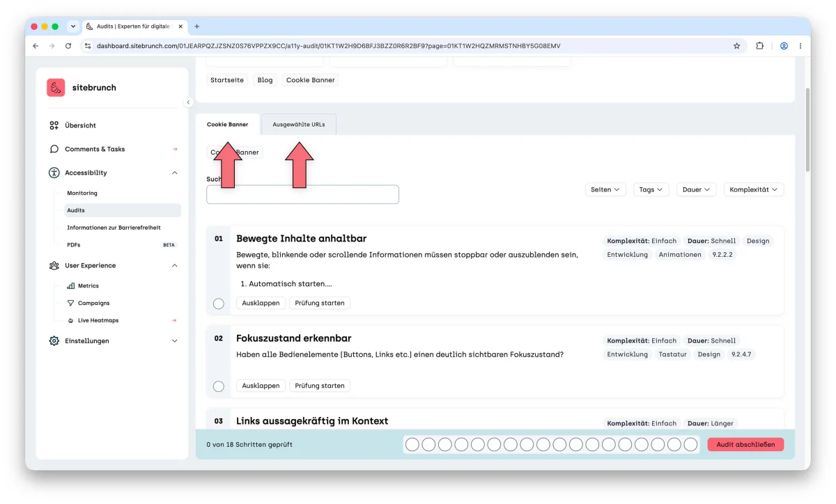Click the '0 von 18 Schritten geprüft' status text
The width and height of the screenshot is (836, 504).
[x=249, y=444]
